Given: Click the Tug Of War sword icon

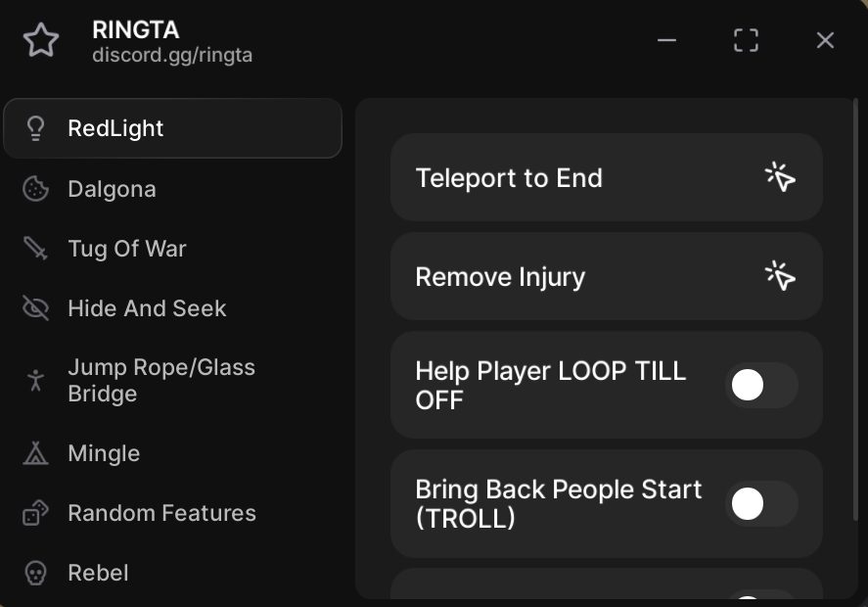Looking at the screenshot, I should click(35, 249).
